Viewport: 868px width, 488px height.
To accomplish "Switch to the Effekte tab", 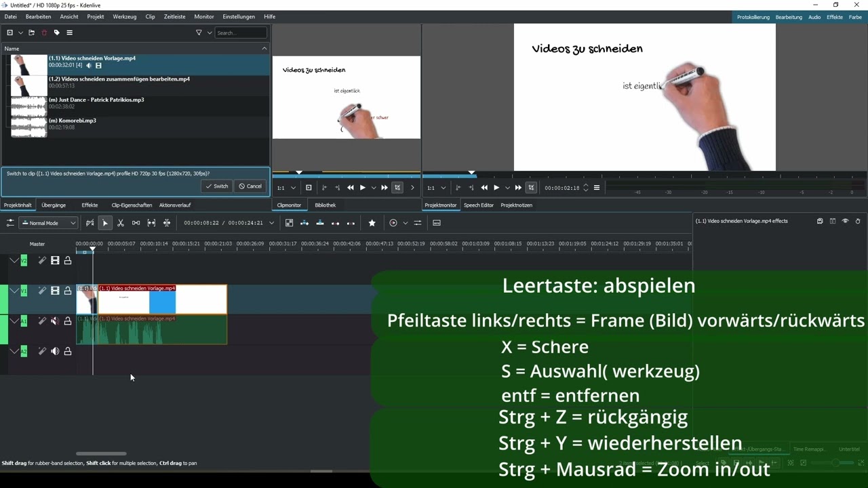I will [90, 205].
